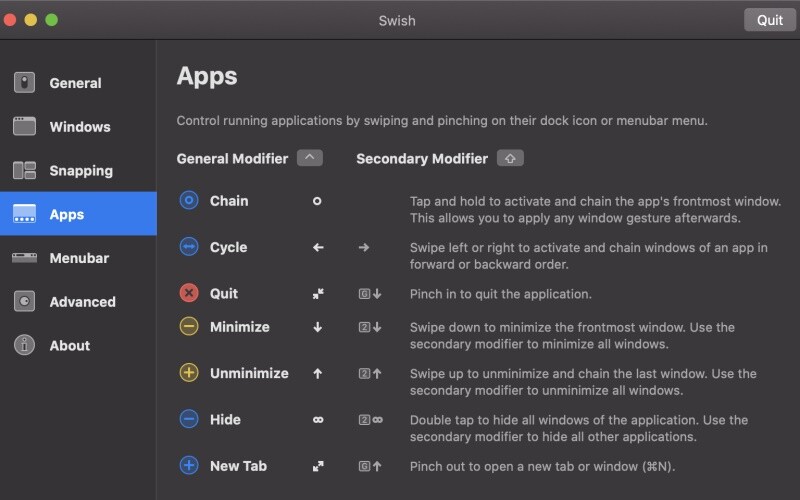
Task: Toggle the yellow Minimize action icon
Action: pyautogui.click(x=189, y=327)
